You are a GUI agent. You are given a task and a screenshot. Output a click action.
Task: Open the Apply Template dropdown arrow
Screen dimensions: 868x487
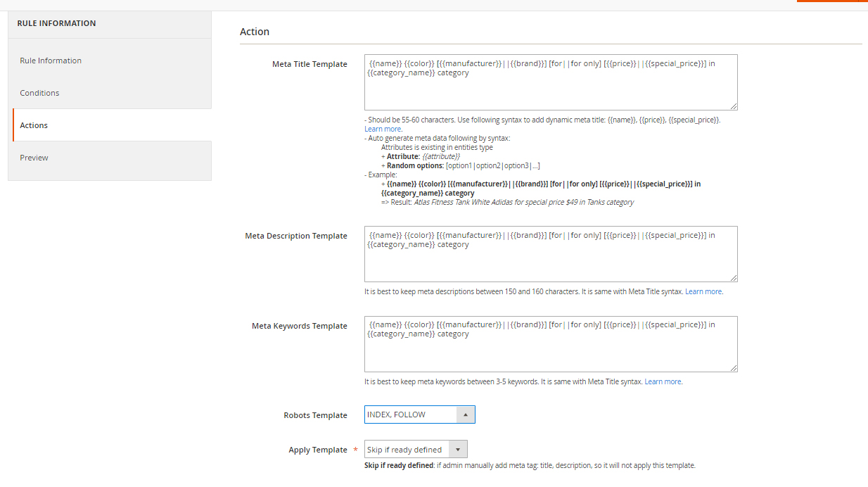tap(458, 450)
